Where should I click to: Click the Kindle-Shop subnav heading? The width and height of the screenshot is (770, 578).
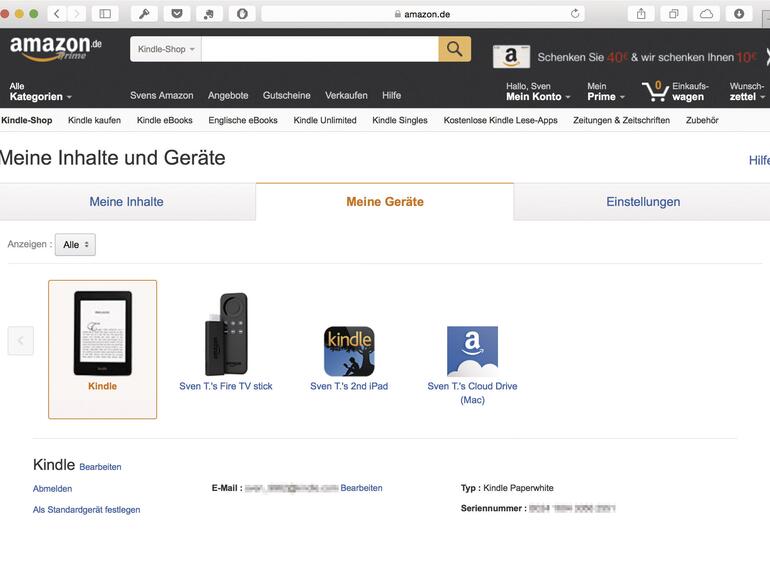[x=27, y=120]
